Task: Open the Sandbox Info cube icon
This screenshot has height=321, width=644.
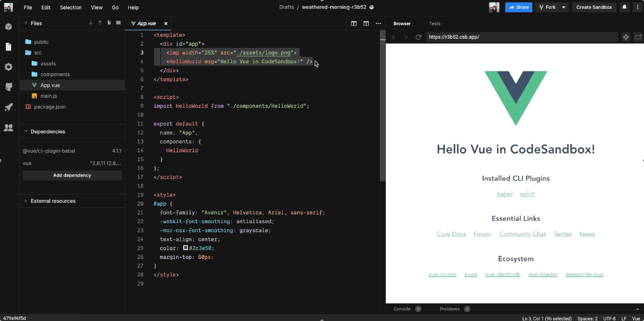Action: 8,27
